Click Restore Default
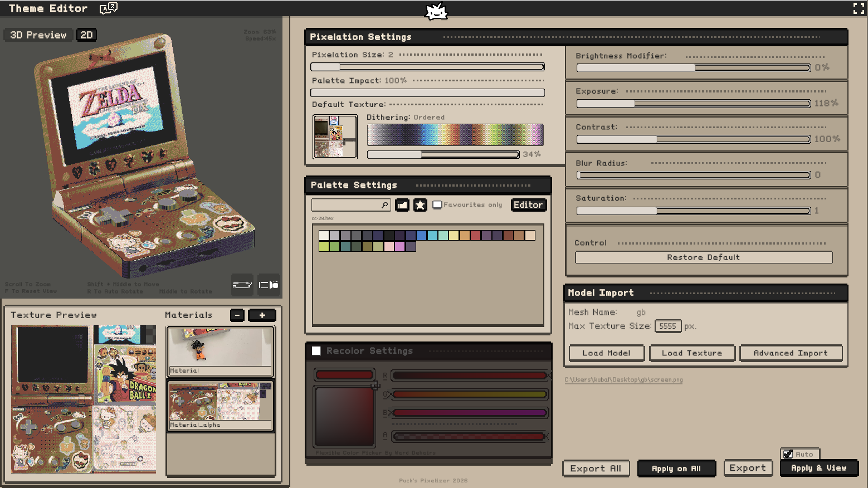 [x=704, y=257]
